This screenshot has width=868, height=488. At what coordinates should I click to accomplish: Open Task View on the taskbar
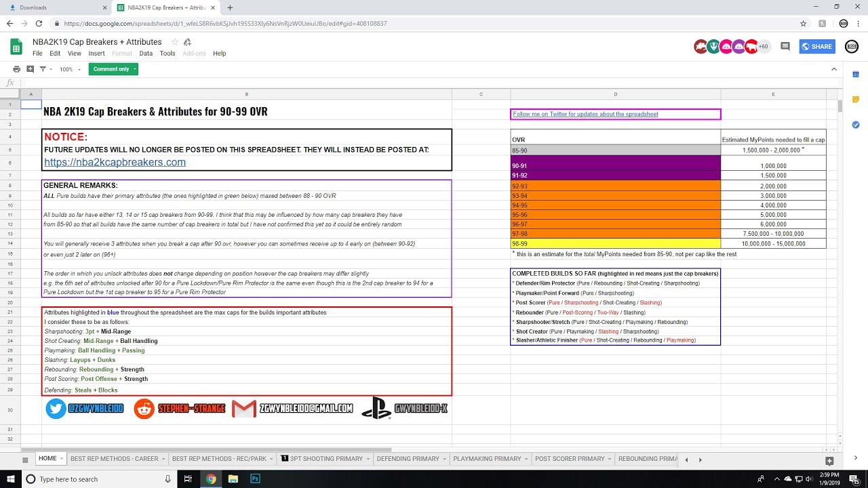tap(188, 479)
